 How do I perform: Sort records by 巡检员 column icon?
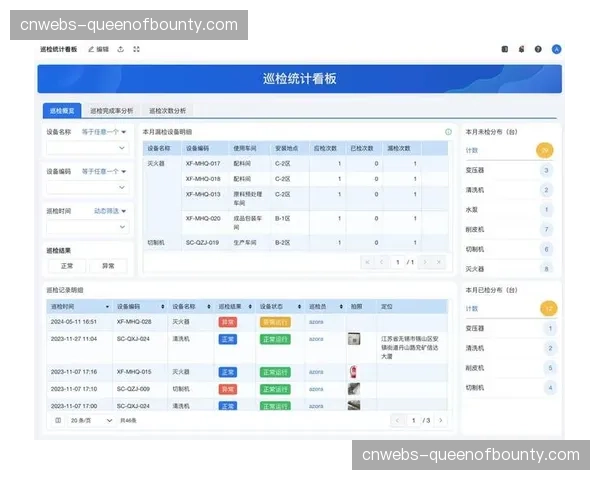341,307
